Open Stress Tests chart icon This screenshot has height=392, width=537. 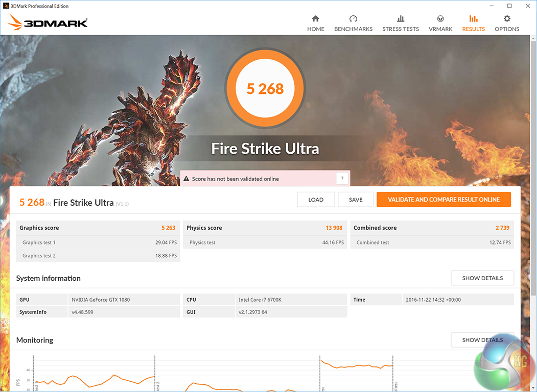tap(401, 18)
